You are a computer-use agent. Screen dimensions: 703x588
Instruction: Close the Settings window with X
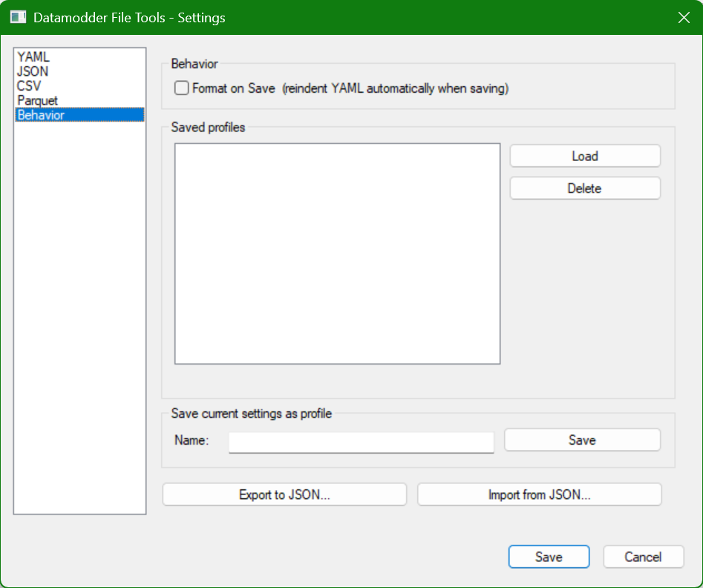point(684,18)
